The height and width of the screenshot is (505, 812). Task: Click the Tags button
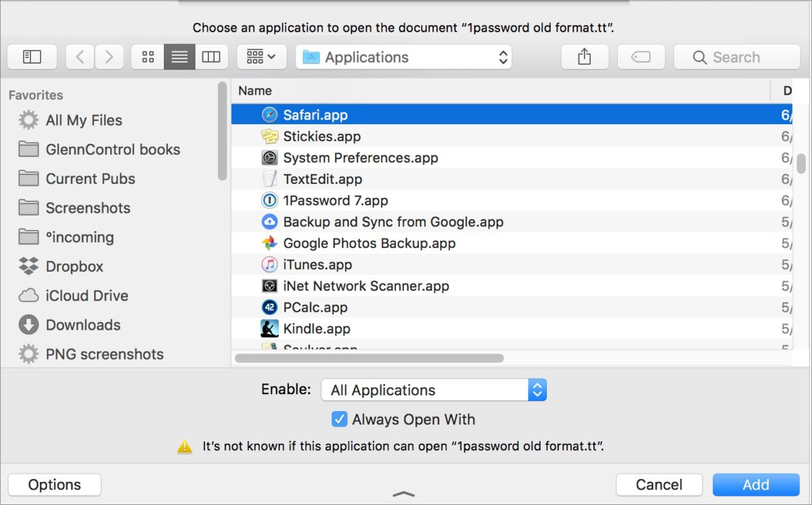[x=640, y=57]
